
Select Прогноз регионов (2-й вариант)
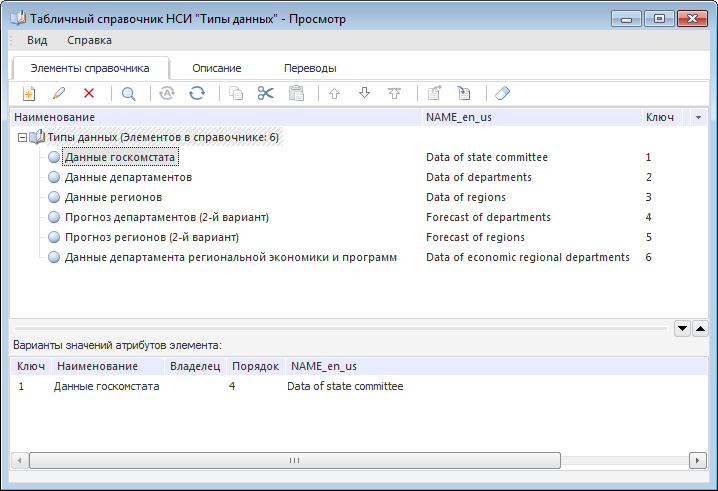152,237
